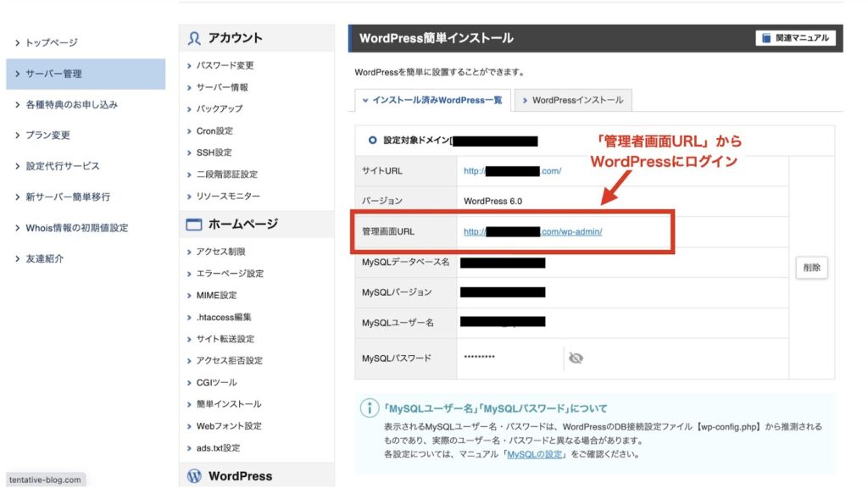This screenshot has height=488, width=868.
Task: Open 二段階認証設定 link
Action: coord(227,175)
